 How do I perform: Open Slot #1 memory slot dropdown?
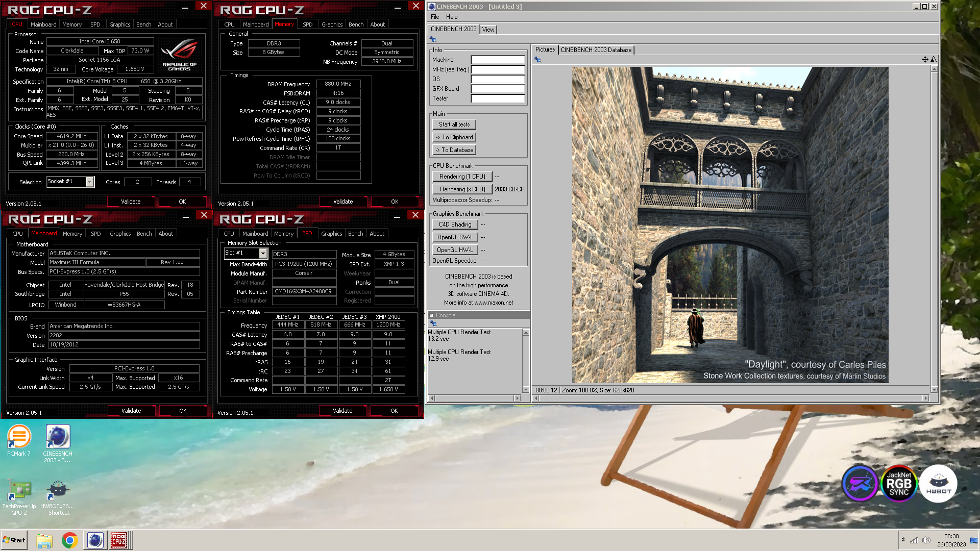263,254
